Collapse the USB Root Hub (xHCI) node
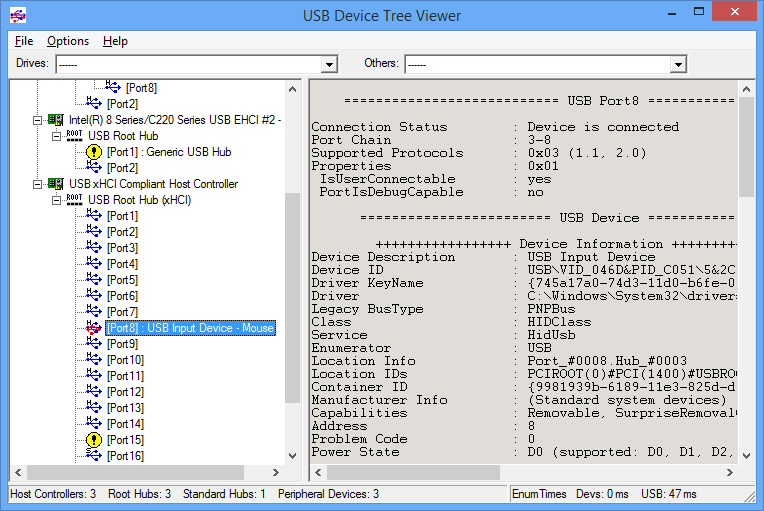Viewport: 764px width, 511px height. pyautogui.click(x=57, y=200)
